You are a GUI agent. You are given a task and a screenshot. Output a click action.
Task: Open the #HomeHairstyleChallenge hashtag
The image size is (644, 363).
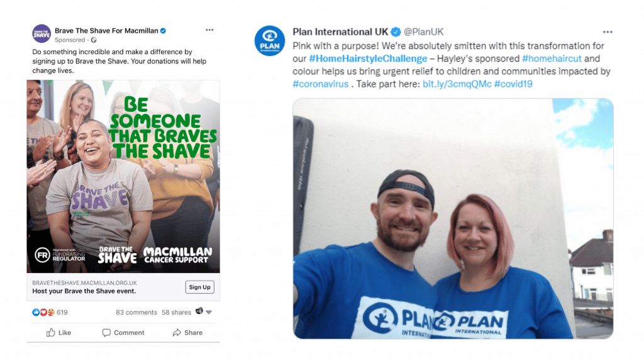(x=368, y=59)
